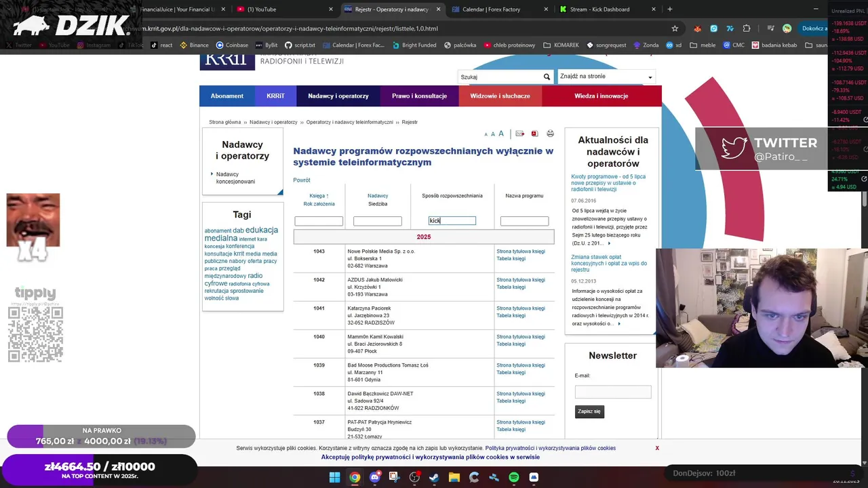The image size is (868, 488).
Task: Sort by 'Nadawcy' column header
Action: [x=378, y=196]
